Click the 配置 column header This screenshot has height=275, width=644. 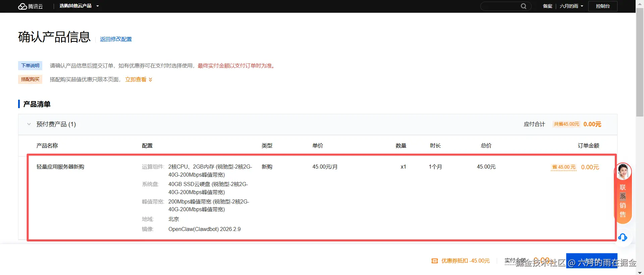(147, 146)
